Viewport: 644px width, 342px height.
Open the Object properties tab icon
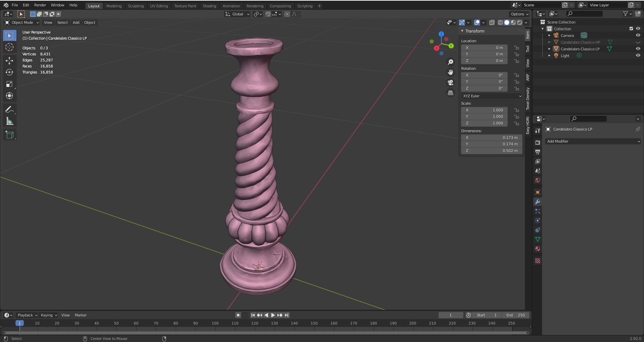click(x=538, y=192)
